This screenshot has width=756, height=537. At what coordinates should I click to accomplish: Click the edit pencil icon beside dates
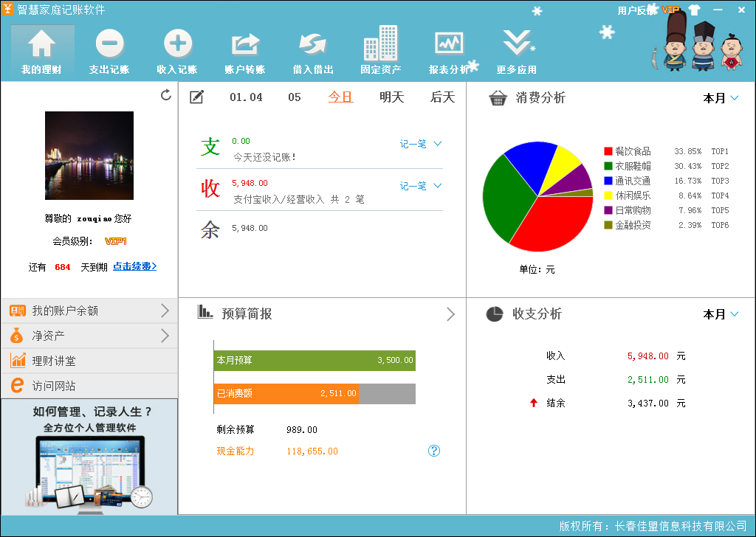click(196, 97)
